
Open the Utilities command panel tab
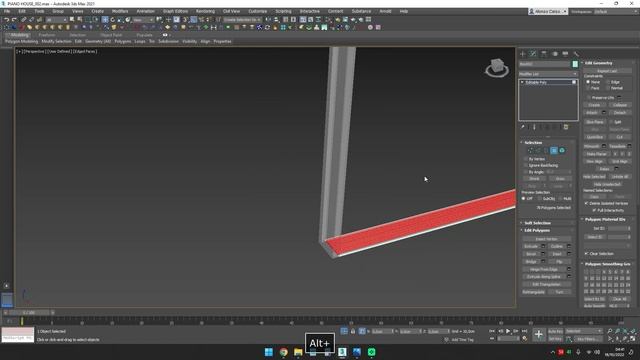click(576, 54)
